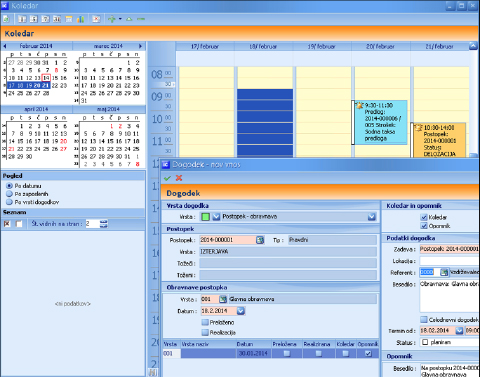Image resolution: width=480 pixels, height=377 pixels.
Task: Toggle the Koledar checkbox in Koledar in opomnik
Action: click(x=424, y=217)
